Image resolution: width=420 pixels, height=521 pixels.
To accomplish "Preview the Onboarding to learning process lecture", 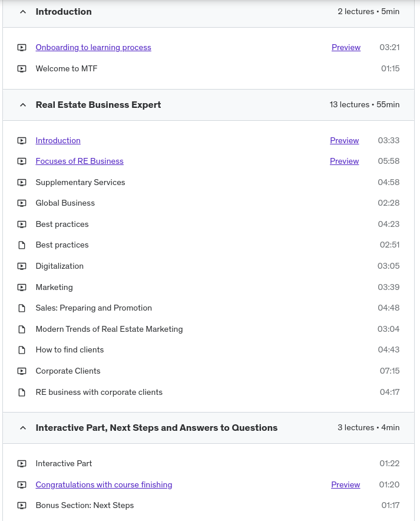I will pyautogui.click(x=346, y=47).
